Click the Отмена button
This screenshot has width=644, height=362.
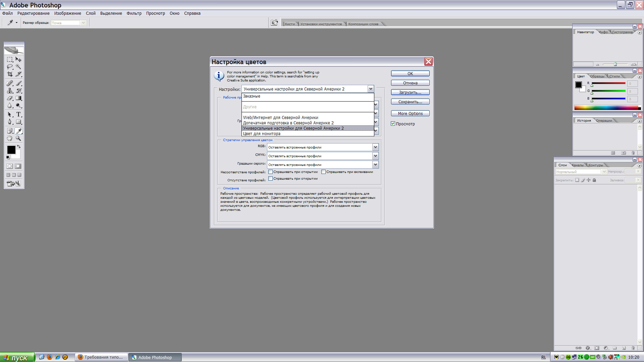(410, 83)
